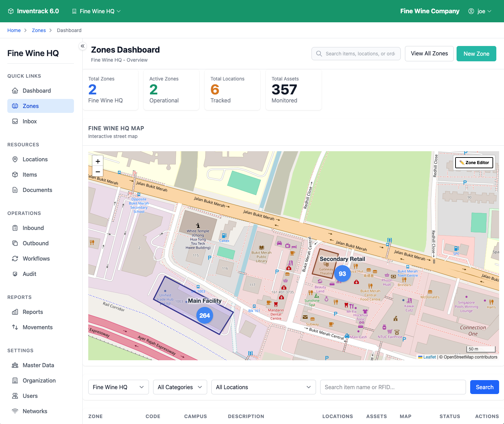Open Networks under Settings
The image size is (504, 424).
click(x=40, y=411)
